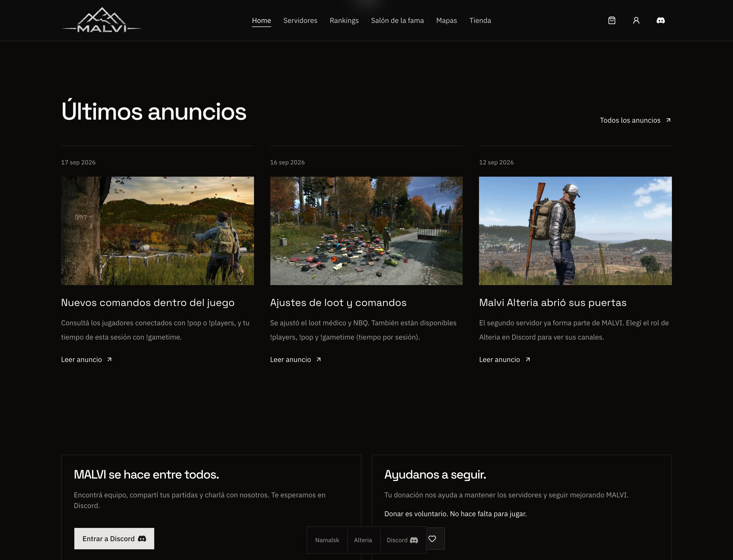Open the shopping bag cart icon
733x560 pixels.
(612, 20)
